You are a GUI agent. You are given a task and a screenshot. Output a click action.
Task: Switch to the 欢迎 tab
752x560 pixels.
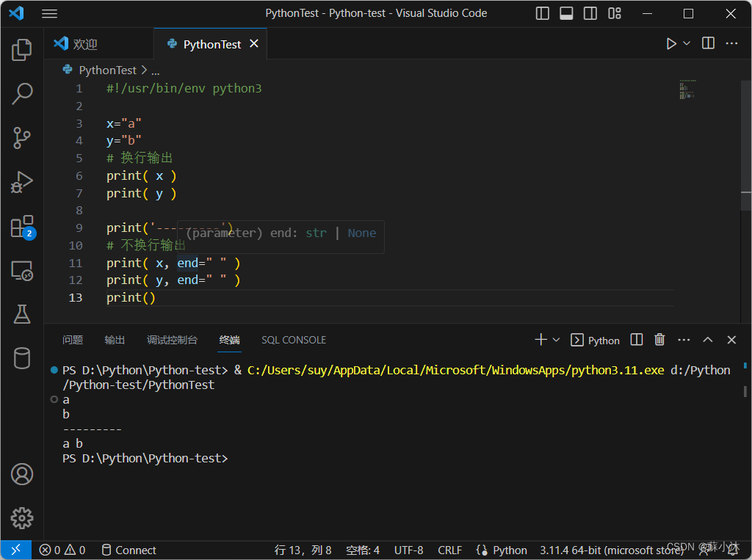click(x=99, y=44)
